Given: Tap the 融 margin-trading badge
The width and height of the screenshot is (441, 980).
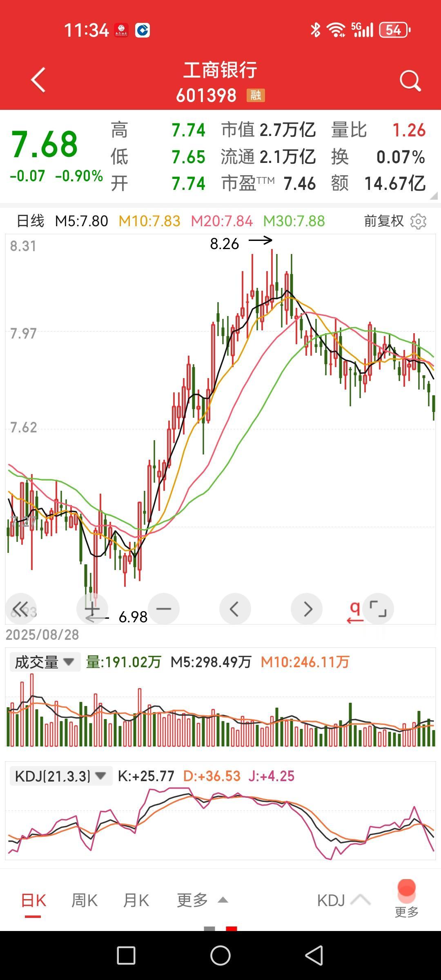Looking at the screenshot, I should pyautogui.click(x=256, y=95).
